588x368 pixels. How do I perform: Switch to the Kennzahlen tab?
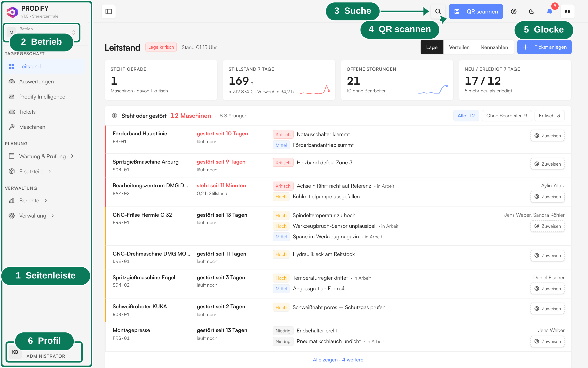494,47
